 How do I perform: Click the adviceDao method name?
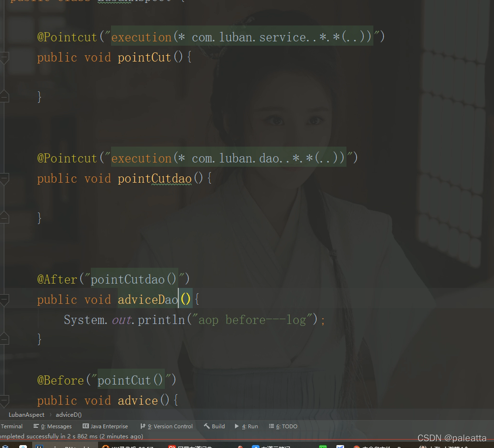coord(148,299)
